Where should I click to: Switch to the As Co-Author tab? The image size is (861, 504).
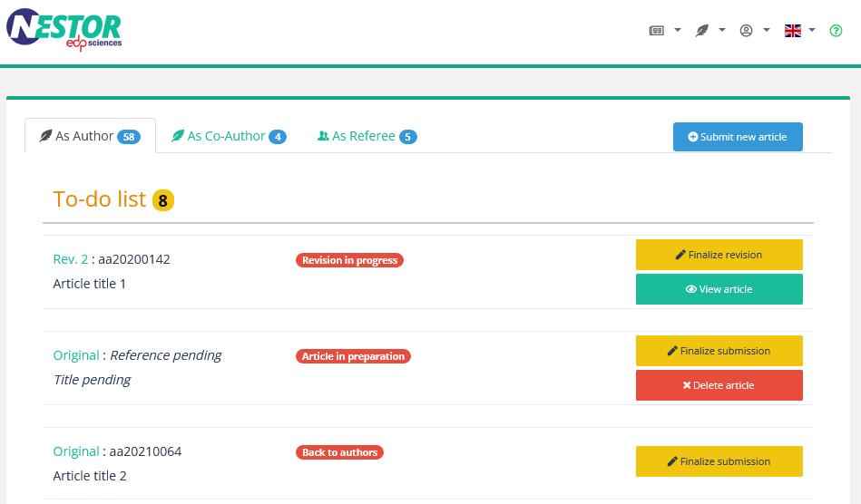pos(229,136)
